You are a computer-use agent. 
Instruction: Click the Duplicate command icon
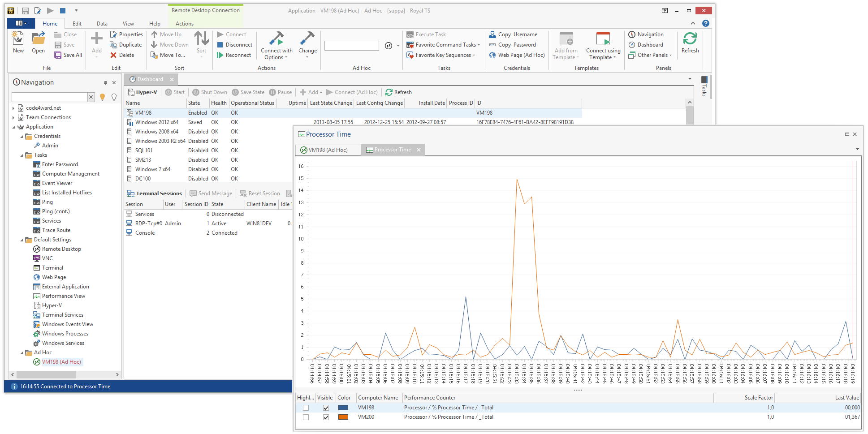(113, 45)
